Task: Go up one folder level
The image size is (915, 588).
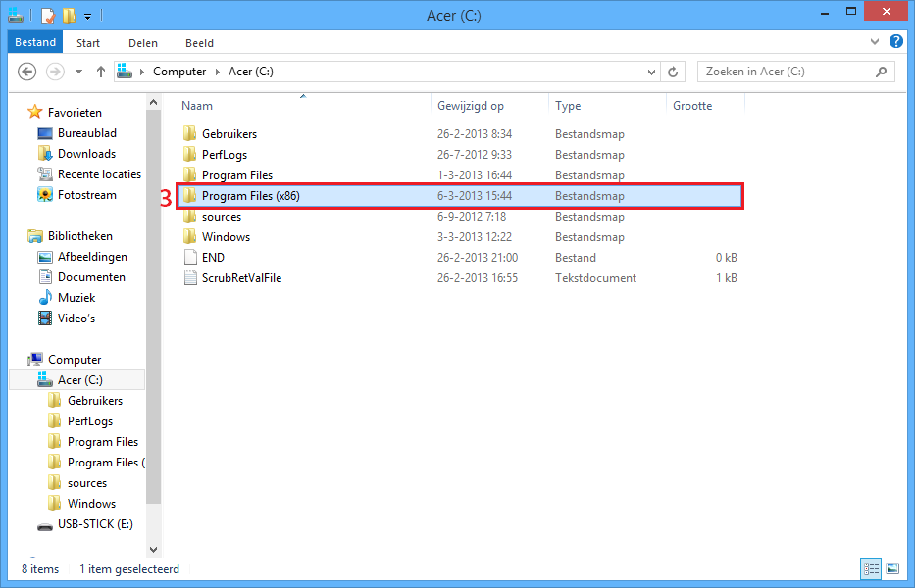Action: point(101,71)
